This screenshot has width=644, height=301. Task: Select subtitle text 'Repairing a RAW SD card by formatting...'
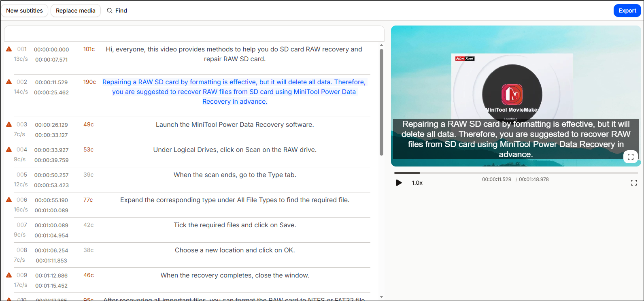point(234,92)
